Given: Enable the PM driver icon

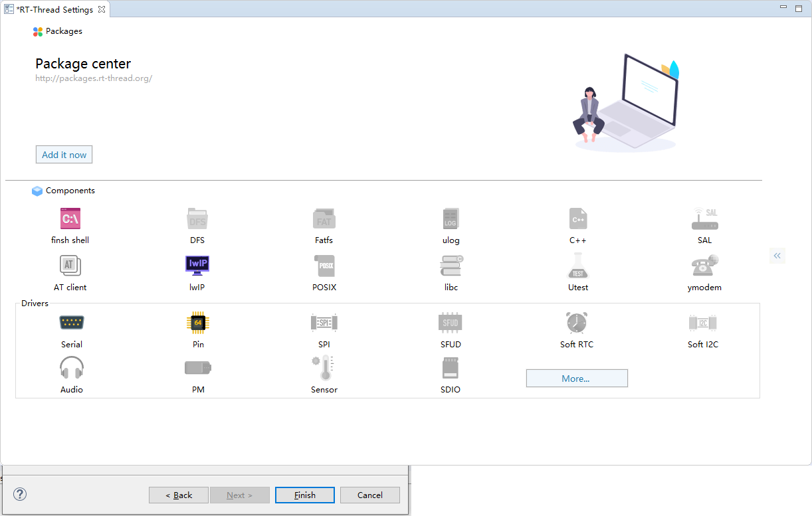Looking at the screenshot, I should [x=198, y=368].
